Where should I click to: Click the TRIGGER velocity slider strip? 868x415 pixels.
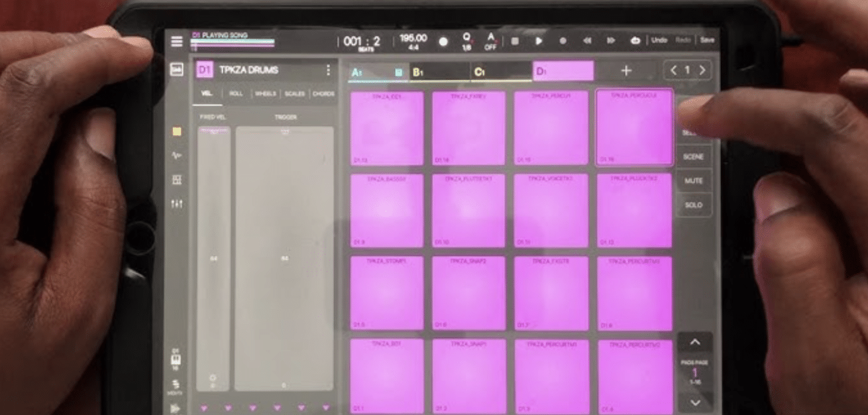(x=285, y=259)
